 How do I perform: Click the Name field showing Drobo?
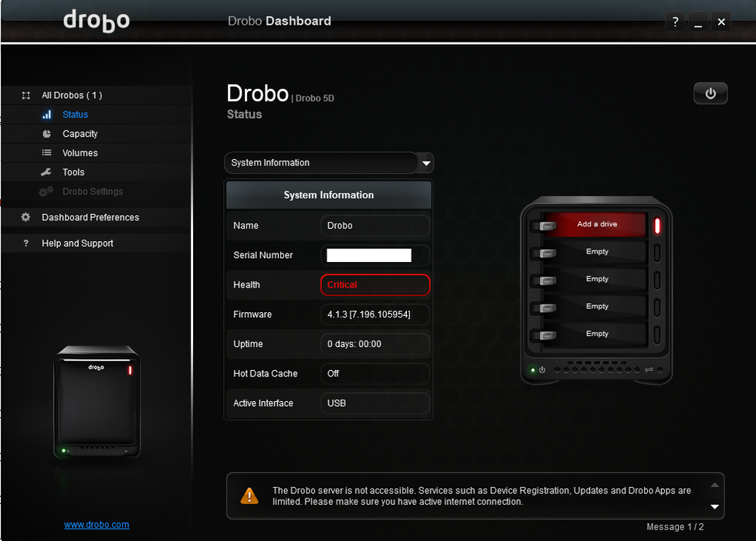click(x=375, y=226)
